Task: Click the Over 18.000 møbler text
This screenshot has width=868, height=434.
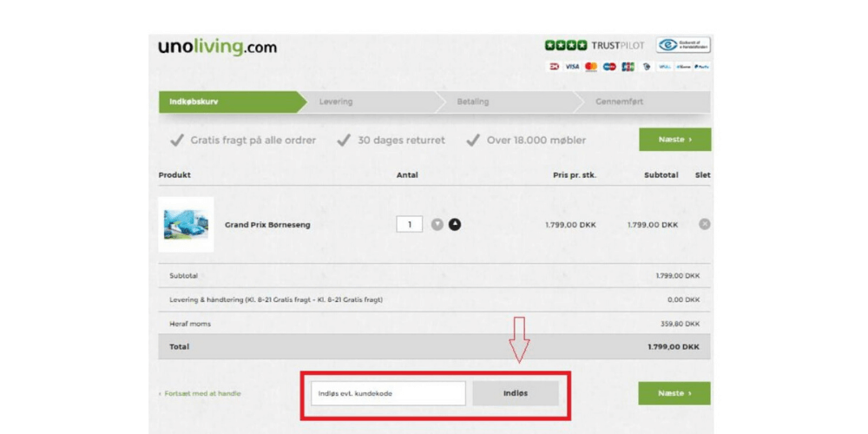Action: point(536,140)
